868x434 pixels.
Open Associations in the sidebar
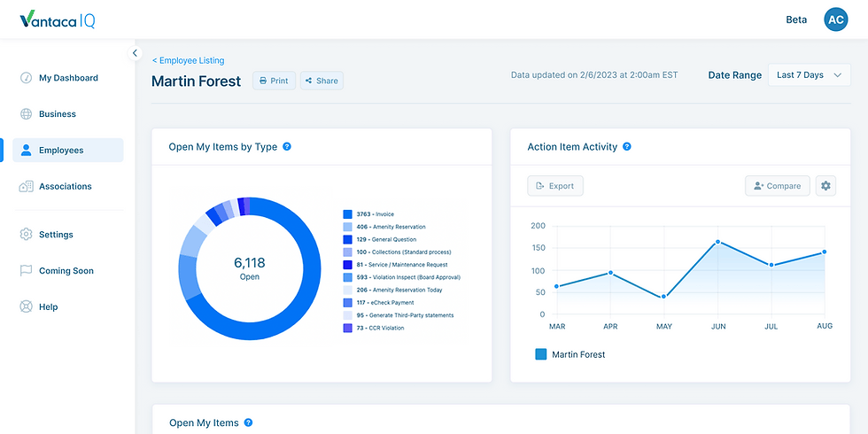pyautogui.click(x=68, y=187)
